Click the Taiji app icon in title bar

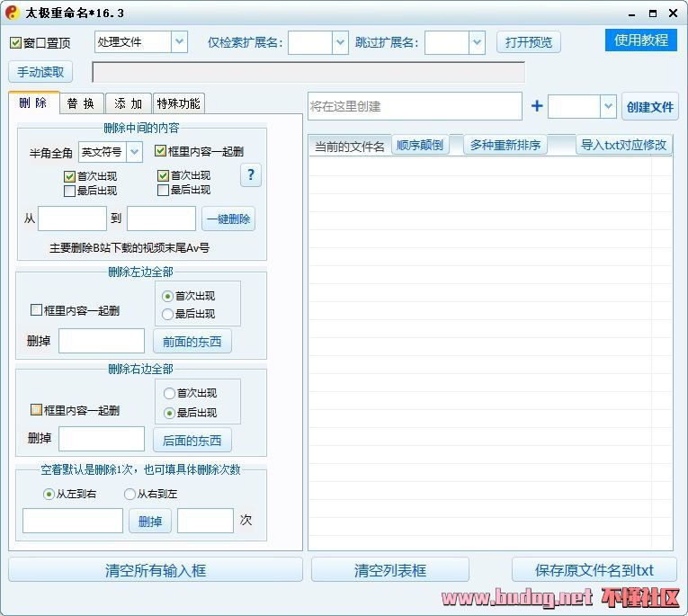13,13
